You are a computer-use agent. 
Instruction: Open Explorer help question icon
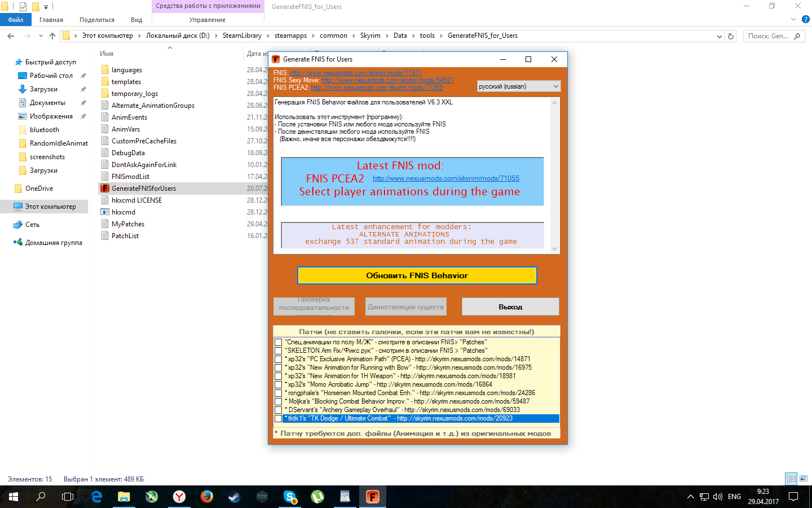tap(805, 19)
